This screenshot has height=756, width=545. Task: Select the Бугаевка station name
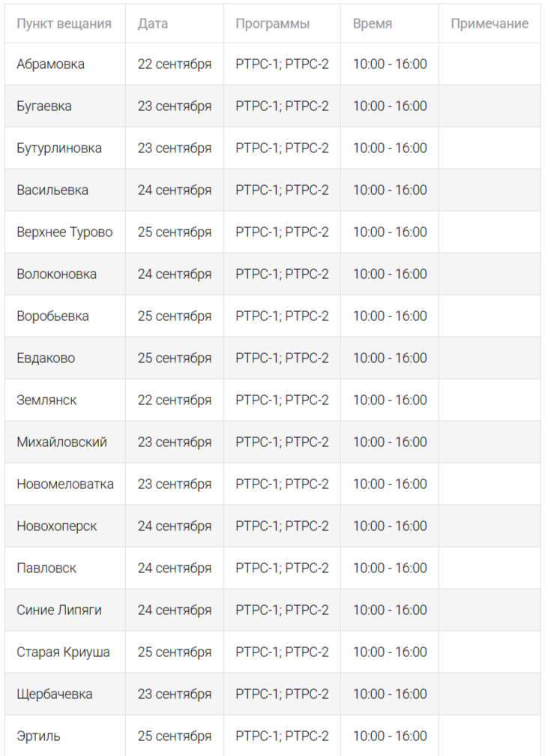click(44, 106)
